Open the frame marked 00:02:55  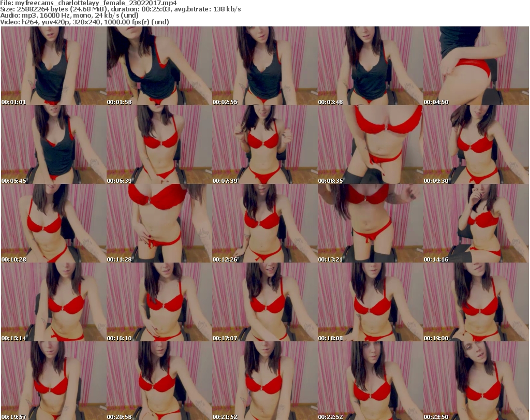pyautogui.click(x=264, y=66)
